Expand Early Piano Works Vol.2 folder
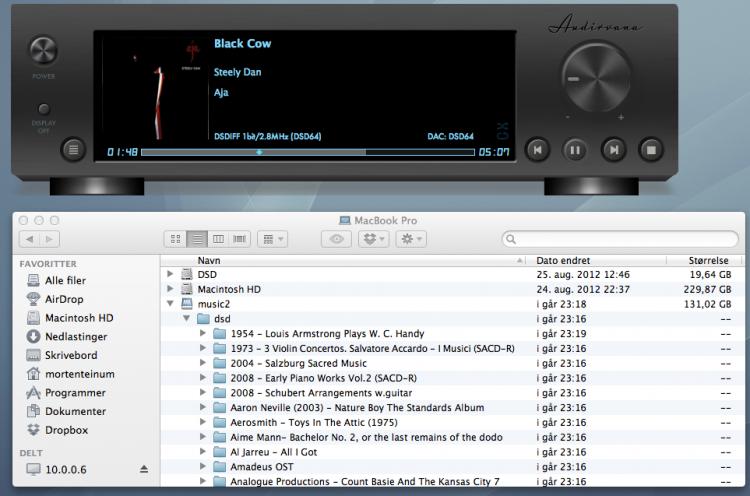750x496 pixels. pos(203,378)
